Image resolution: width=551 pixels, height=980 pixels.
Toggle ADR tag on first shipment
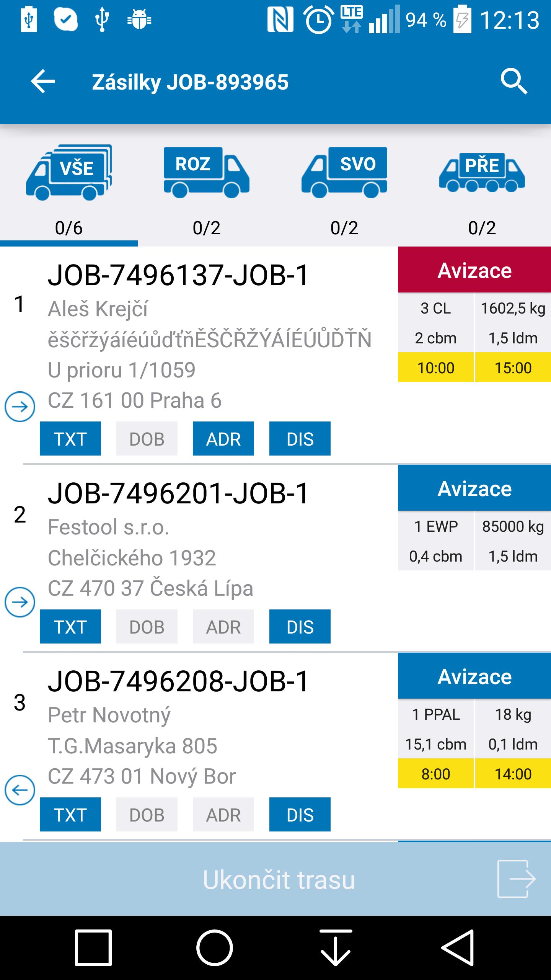tap(223, 439)
